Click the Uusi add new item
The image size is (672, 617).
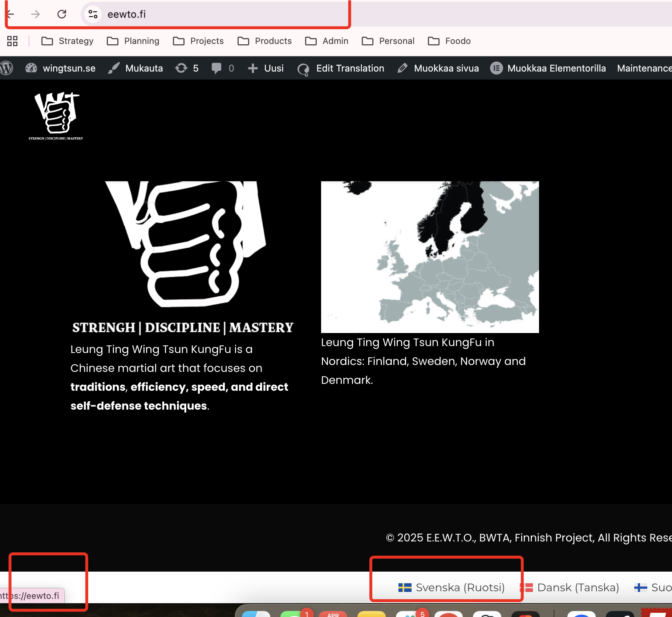(266, 68)
